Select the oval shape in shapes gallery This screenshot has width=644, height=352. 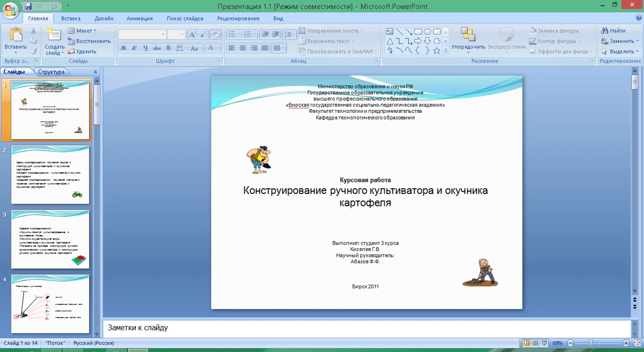click(427, 32)
